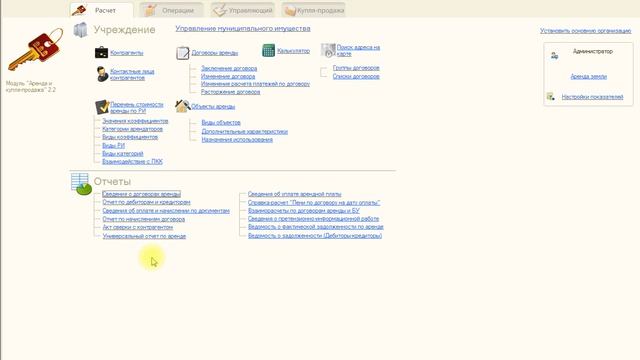Open Отчет по дебиторам и кредиторам
This screenshot has width=640, height=360.
tap(146, 202)
